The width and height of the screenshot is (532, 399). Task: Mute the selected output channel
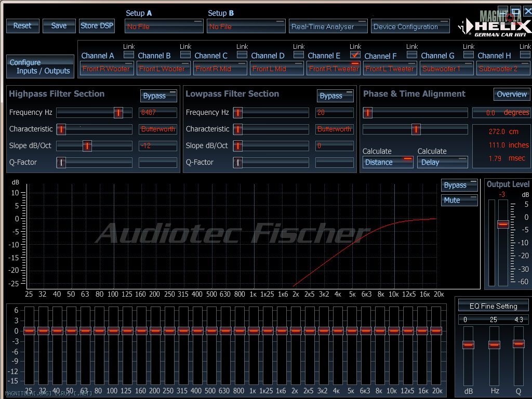click(459, 200)
